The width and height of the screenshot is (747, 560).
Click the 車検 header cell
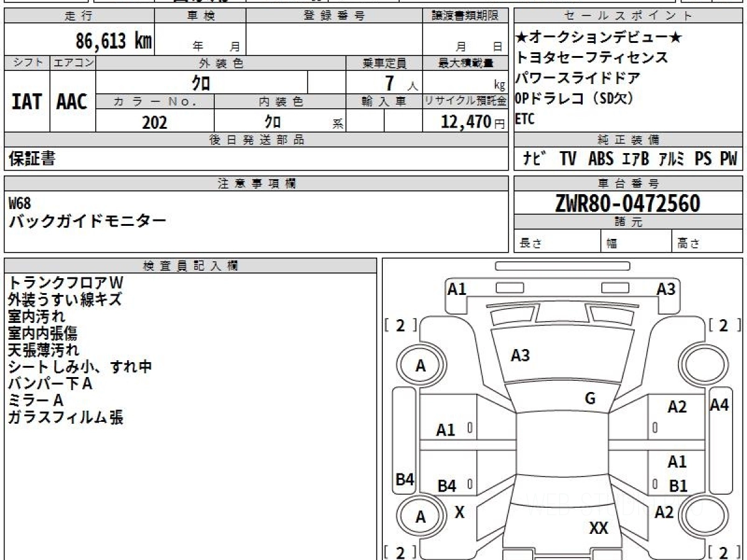point(200,16)
